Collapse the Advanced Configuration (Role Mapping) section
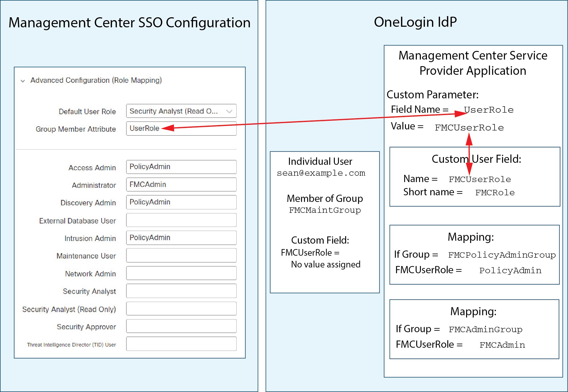This screenshot has height=392, width=568. [x=22, y=81]
